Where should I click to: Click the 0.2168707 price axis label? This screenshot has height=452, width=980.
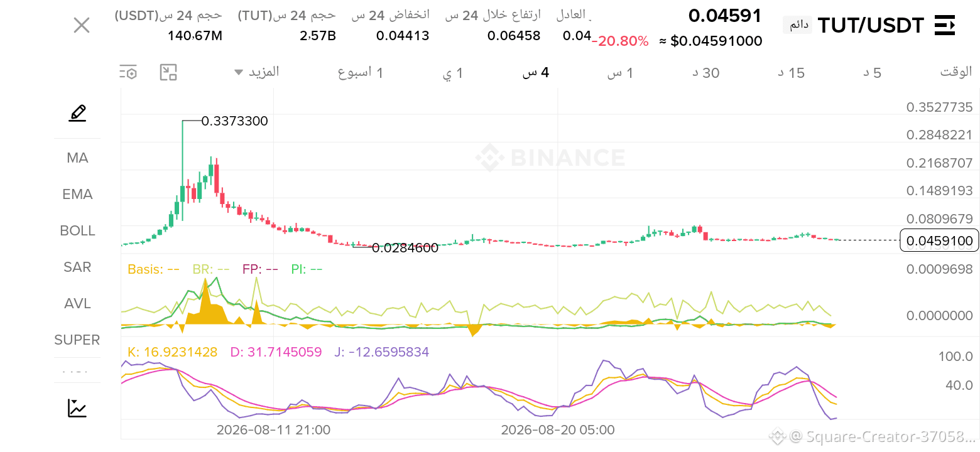(939, 163)
